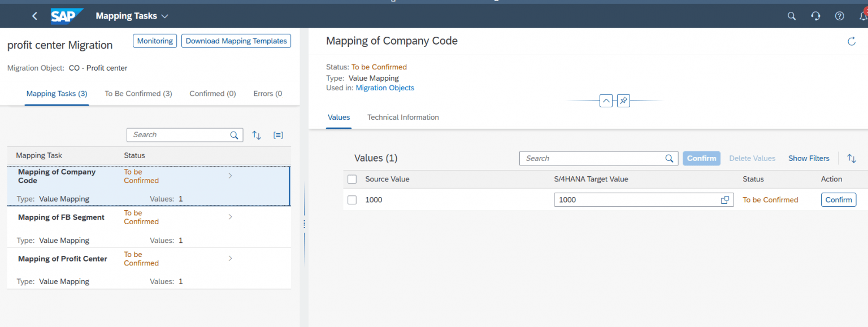Viewport: 868px width, 327px height.
Task: Toggle select-all checkbox in Values table
Action: (352, 178)
